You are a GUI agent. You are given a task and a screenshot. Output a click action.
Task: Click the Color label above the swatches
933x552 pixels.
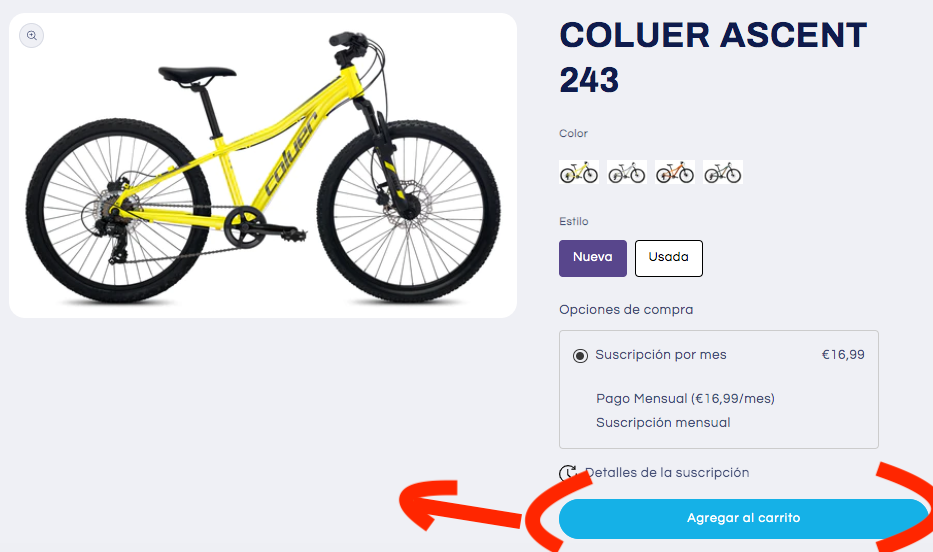573,133
